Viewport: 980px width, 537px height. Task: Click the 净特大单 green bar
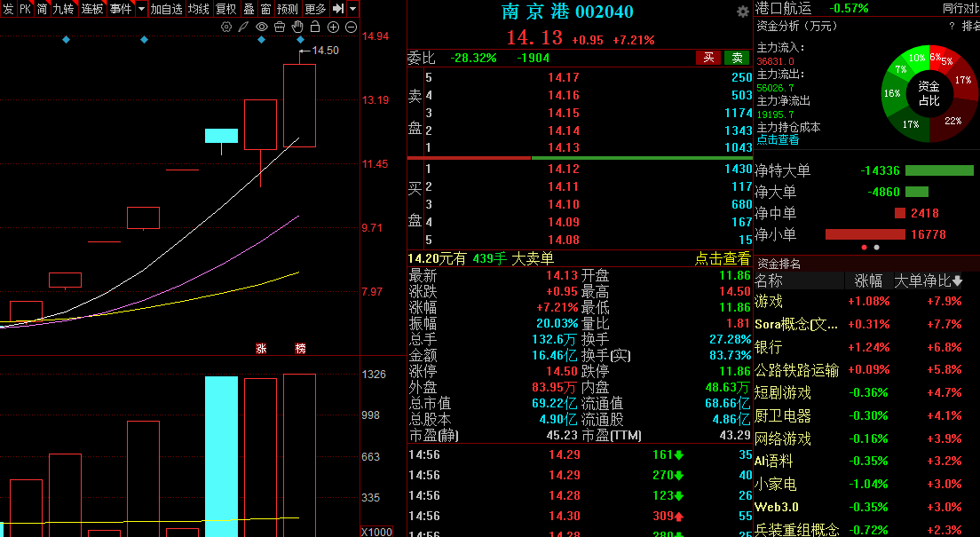[939, 170]
